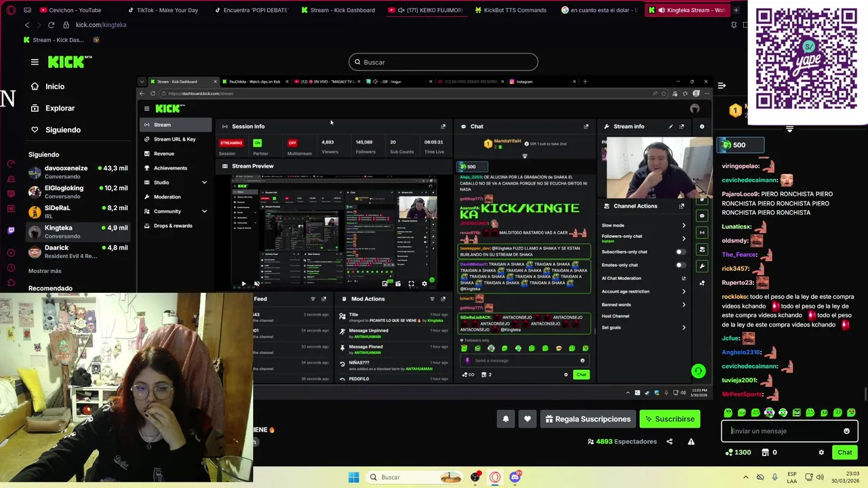
Task: Filter Mod Actions list in dashboard
Action: 432,299
